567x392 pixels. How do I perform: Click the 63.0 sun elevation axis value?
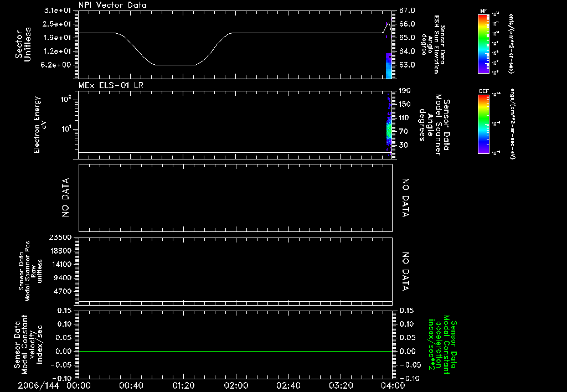pos(407,65)
